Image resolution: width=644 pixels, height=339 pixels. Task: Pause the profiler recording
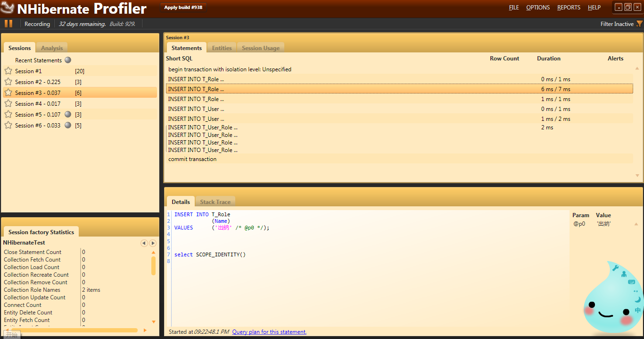click(8, 24)
